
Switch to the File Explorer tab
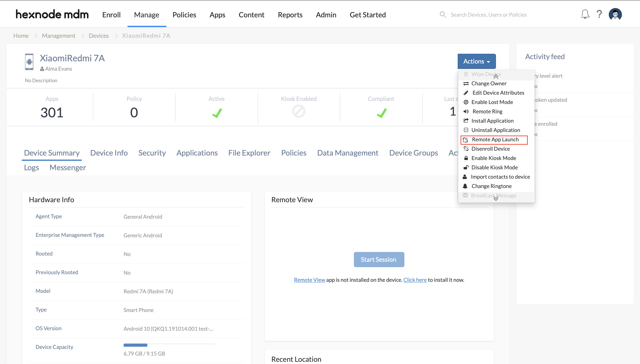tap(249, 153)
